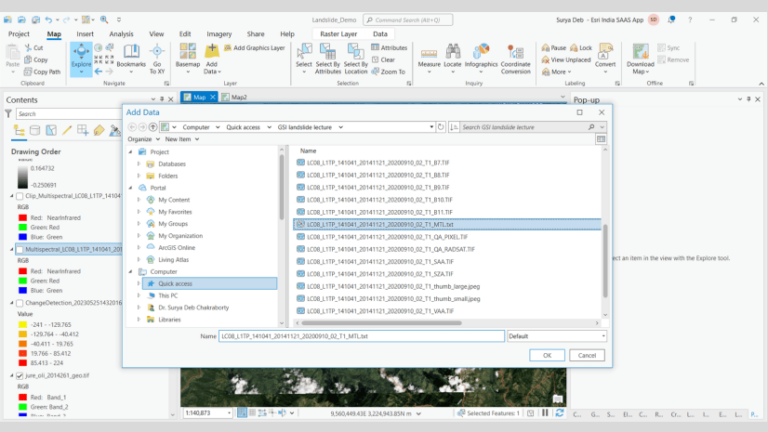Expand the Folders node in the tree

click(139, 176)
